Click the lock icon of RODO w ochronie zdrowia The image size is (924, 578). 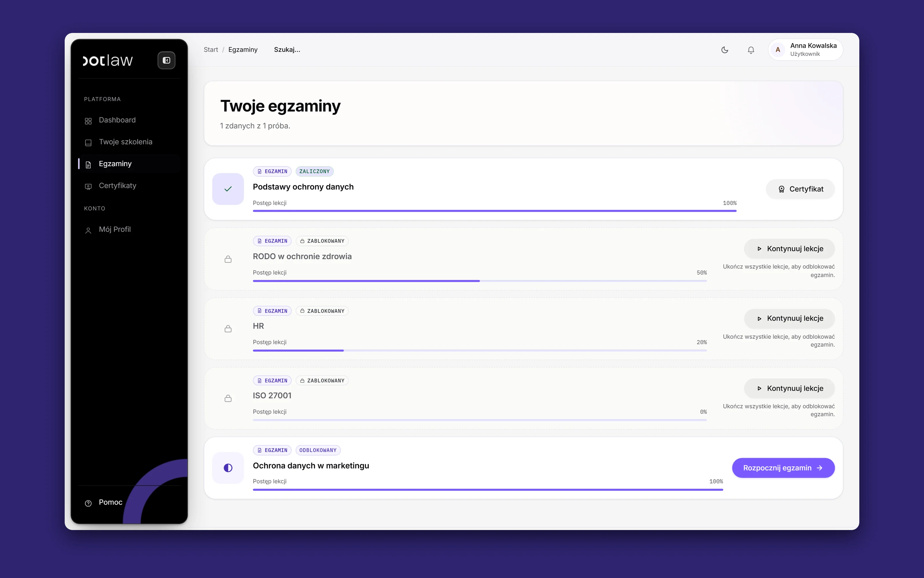pyautogui.click(x=228, y=259)
